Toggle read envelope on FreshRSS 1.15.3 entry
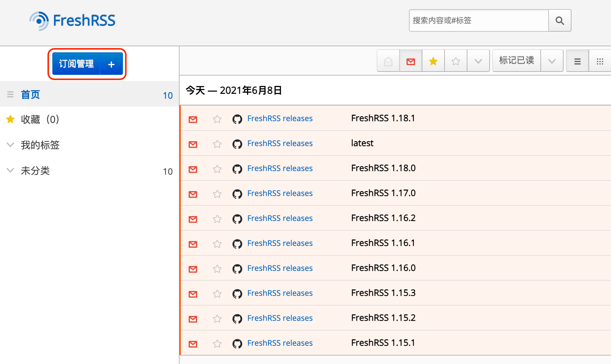 [193, 294]
